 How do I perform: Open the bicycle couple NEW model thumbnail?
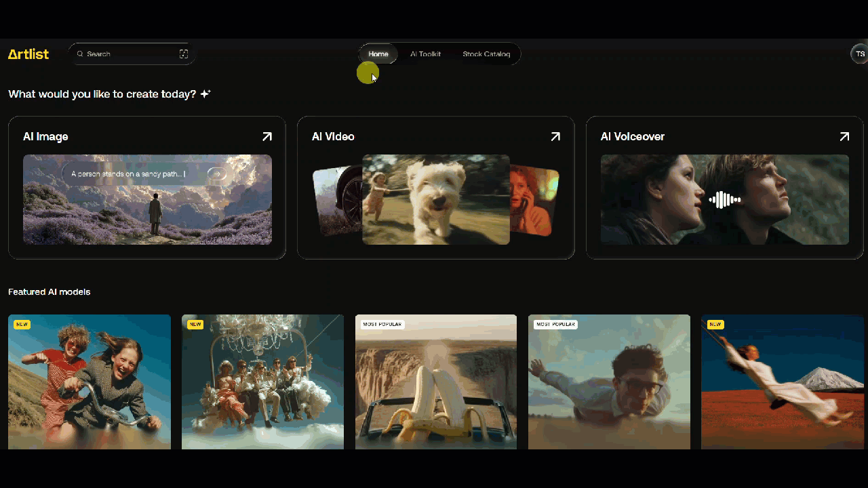[89, 381]
